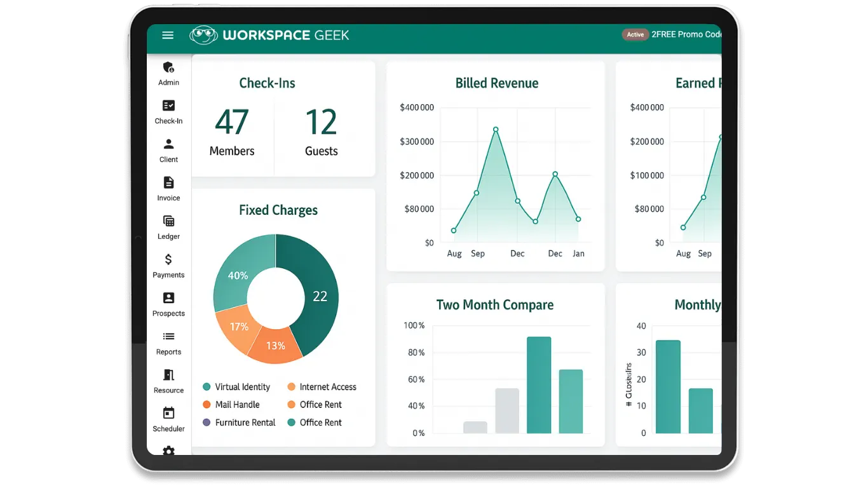Open the Invoice document icon
Image resolution: width=868 pixels, height=488 pixels.
(x=168, y=183)
